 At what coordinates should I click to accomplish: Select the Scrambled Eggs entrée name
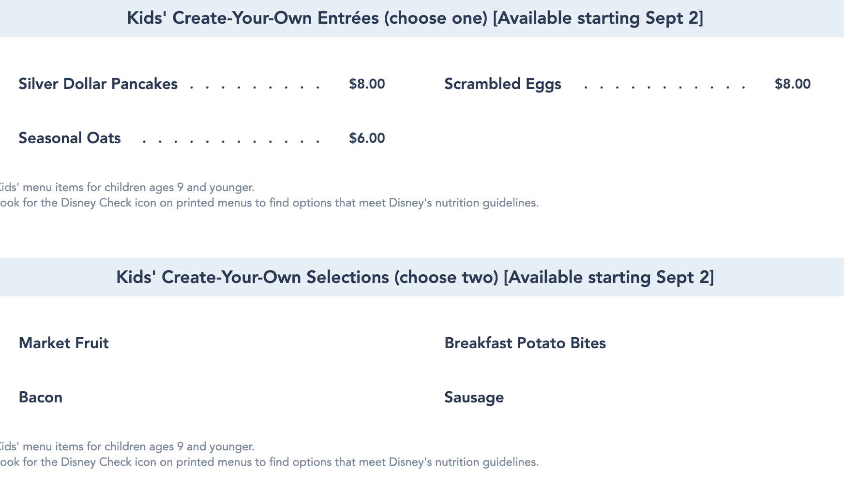coord(502,84)
